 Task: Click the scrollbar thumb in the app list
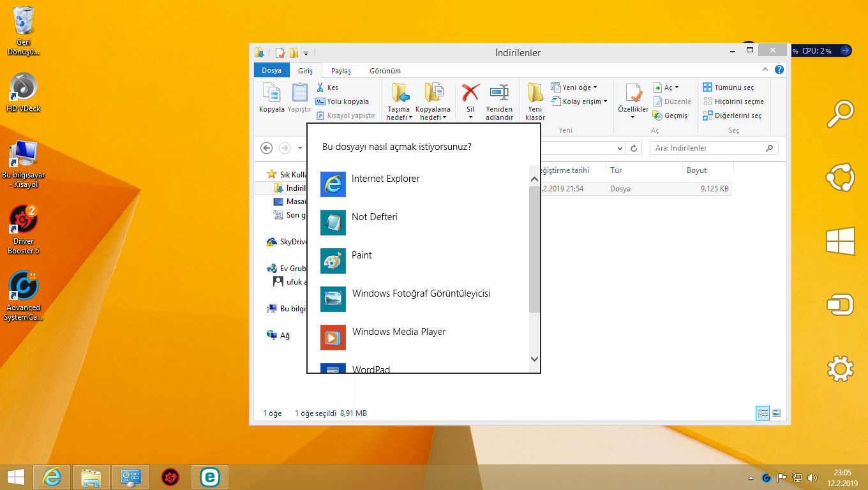pos(535,250)
